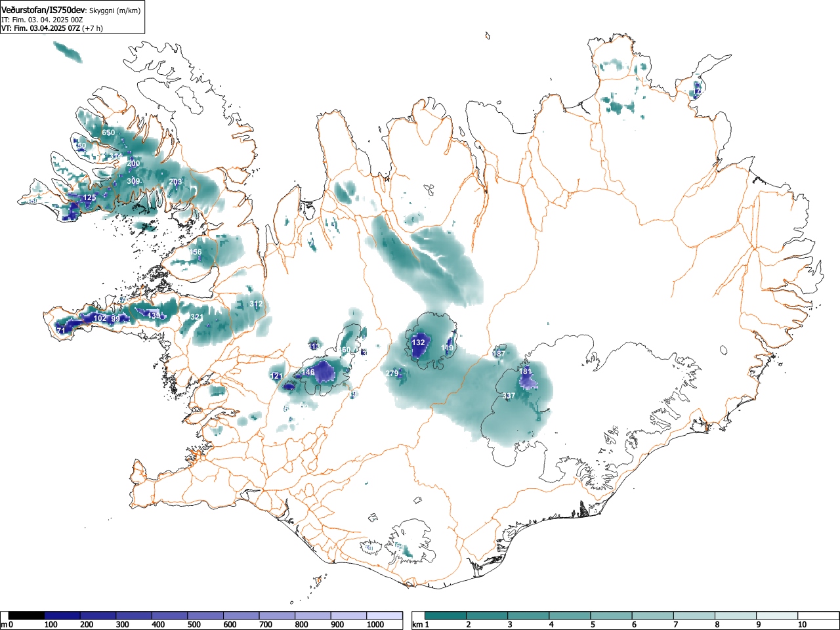
Task: Click the 203 visibility label on the map
Action: click(175, 182)
